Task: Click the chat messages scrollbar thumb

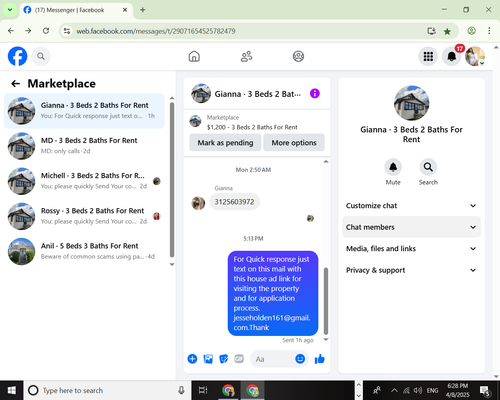Action: 326,301
